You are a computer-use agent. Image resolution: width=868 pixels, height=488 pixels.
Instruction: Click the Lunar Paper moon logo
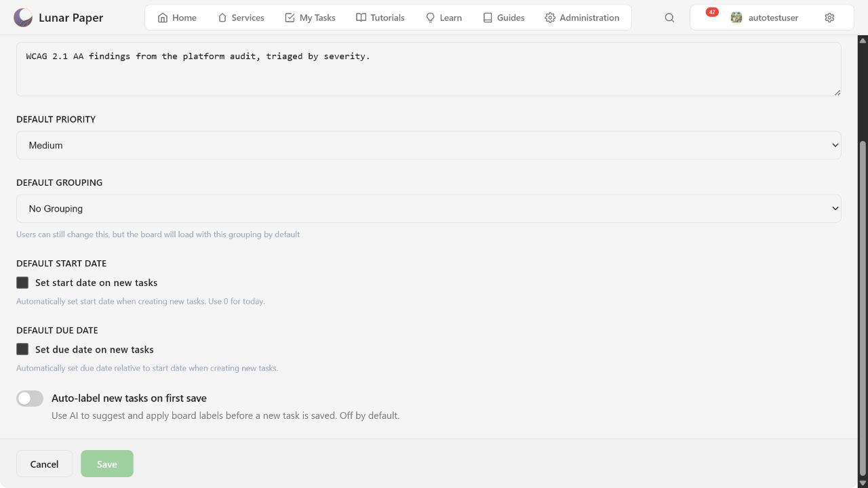pyautogui.click(x=23, y=18)
